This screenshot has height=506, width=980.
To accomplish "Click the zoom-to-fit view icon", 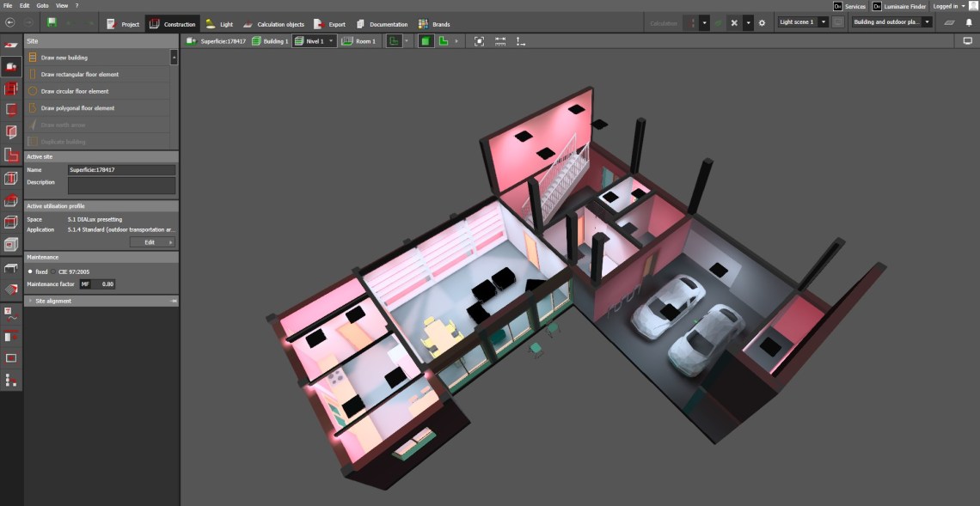I will 479,40.
